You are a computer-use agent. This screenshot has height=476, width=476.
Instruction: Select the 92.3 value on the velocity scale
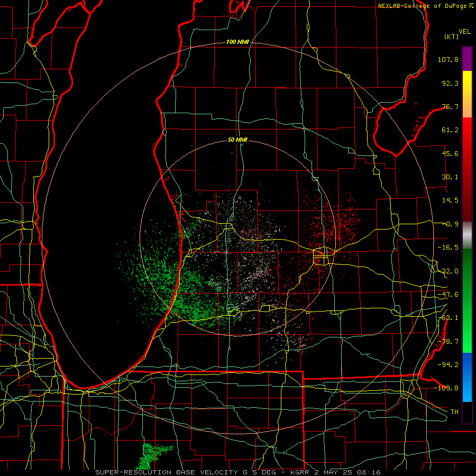tap(450, 83)
